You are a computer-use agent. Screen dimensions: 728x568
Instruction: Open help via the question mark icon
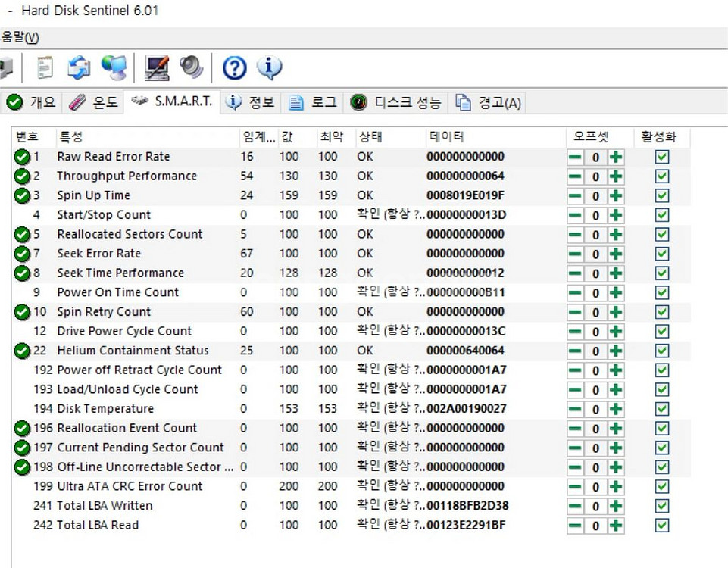point(235,68)
